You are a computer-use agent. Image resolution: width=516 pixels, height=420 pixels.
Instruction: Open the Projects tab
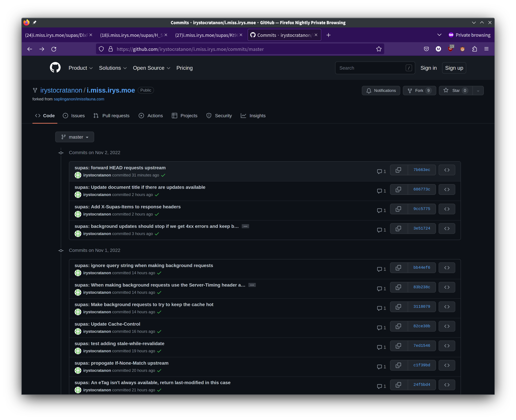[x=185, y=116]
